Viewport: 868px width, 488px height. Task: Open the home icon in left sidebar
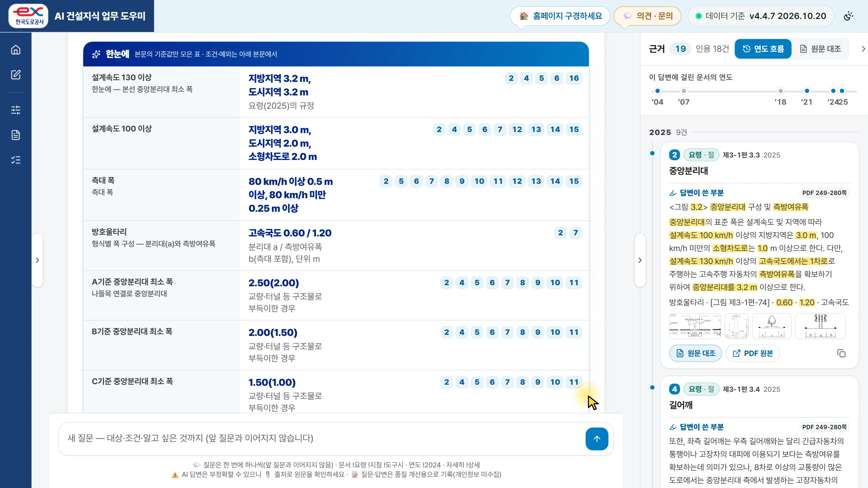point(15,50)
